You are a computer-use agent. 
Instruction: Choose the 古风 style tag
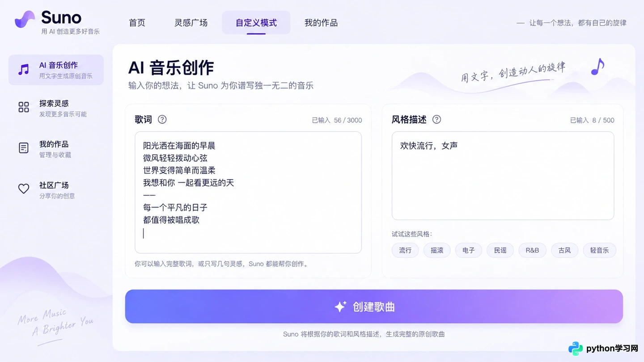coord(565,250)
